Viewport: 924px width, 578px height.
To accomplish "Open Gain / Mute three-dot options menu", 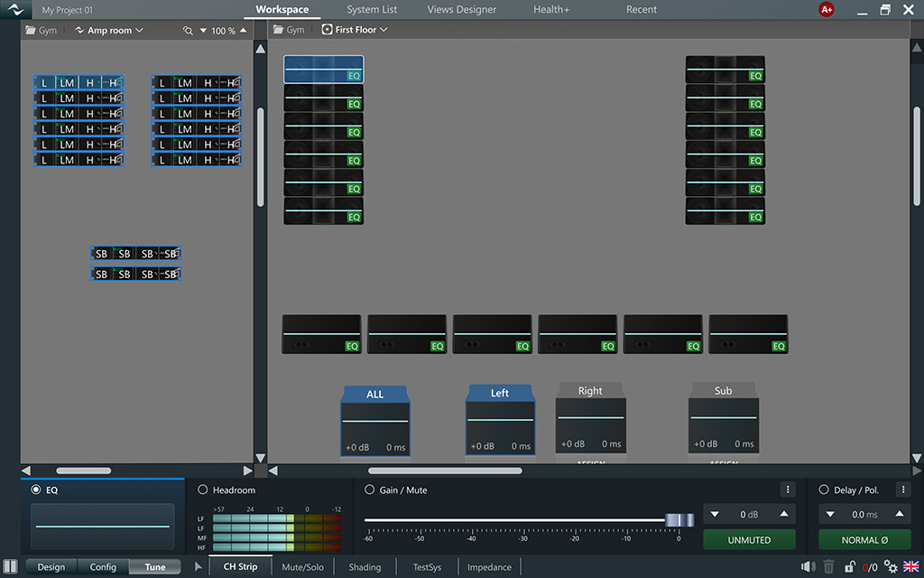I will (788, 489).
